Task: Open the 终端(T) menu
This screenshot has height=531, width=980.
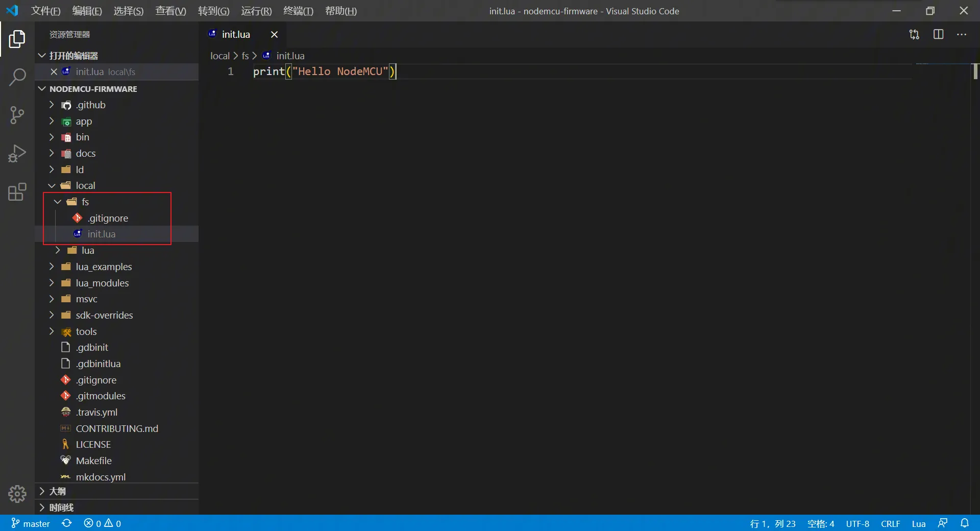Action: point(299,11)
